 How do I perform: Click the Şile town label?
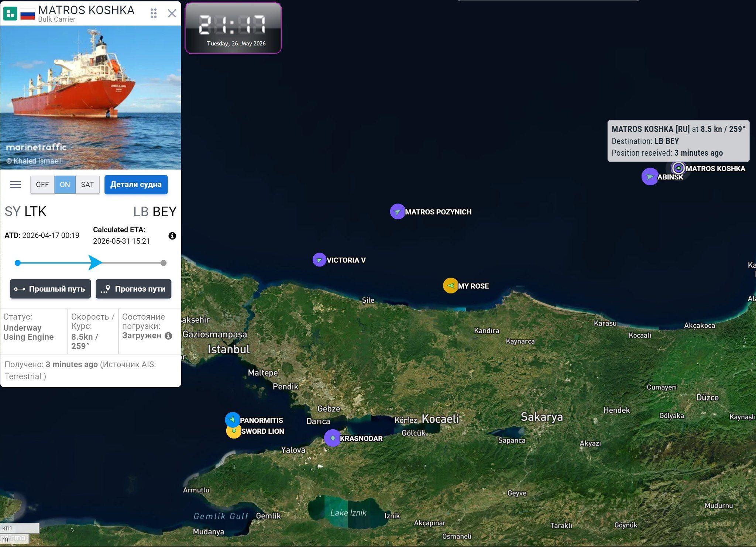pyautogui.click(x=368, y=300)
